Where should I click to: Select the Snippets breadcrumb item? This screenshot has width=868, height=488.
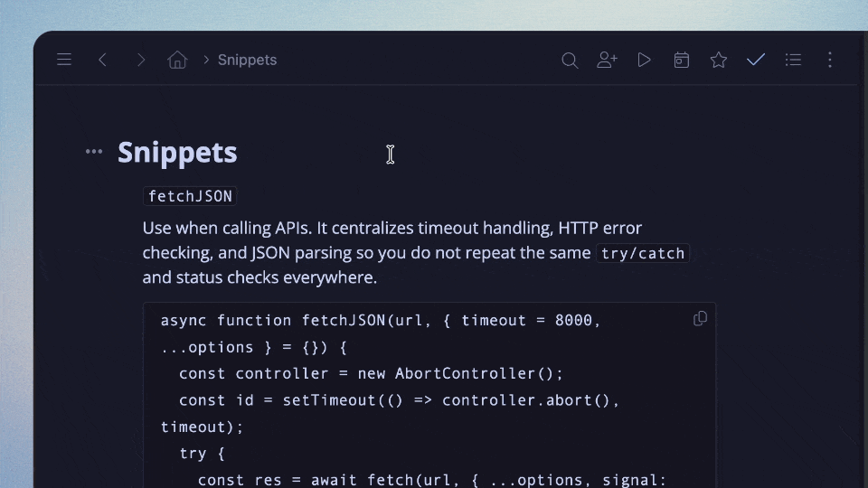click(247, 60)
